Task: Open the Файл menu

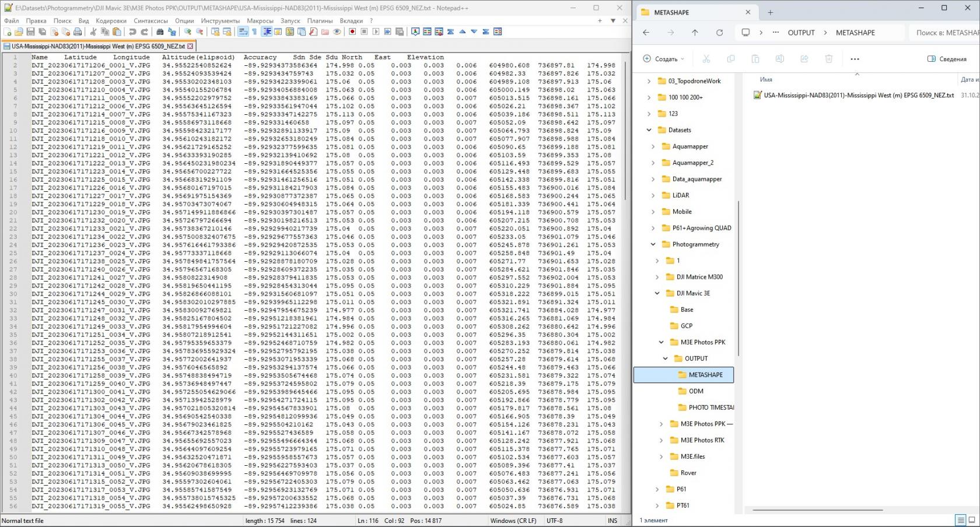Action: (11, 20)
